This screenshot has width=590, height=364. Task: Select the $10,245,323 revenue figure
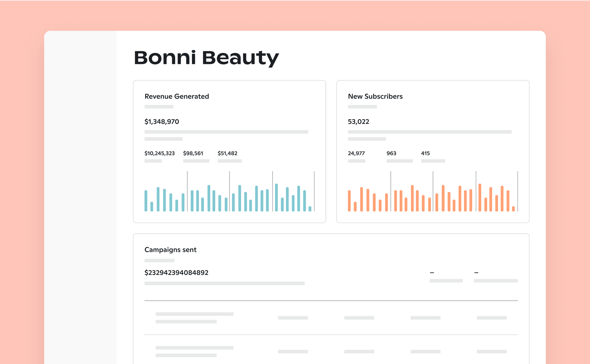(x=160, y=153)
